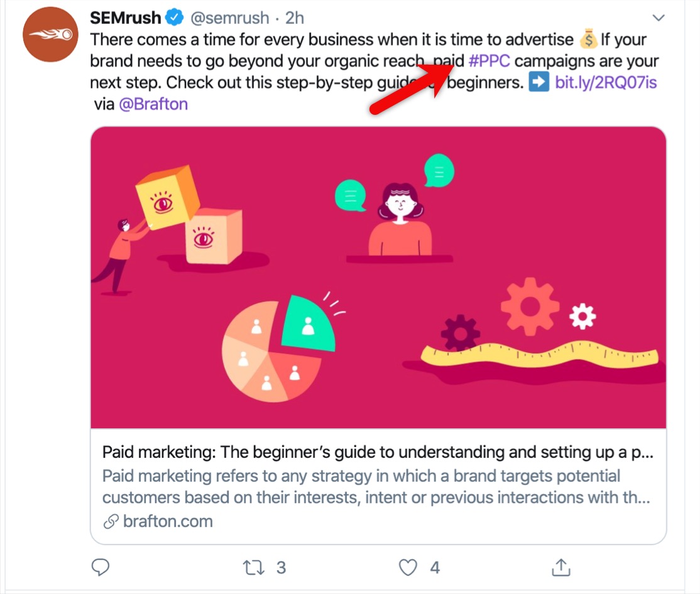700x594 pixels.
Task: Click the money bag emoji
Action: click(x=588, y=39)
